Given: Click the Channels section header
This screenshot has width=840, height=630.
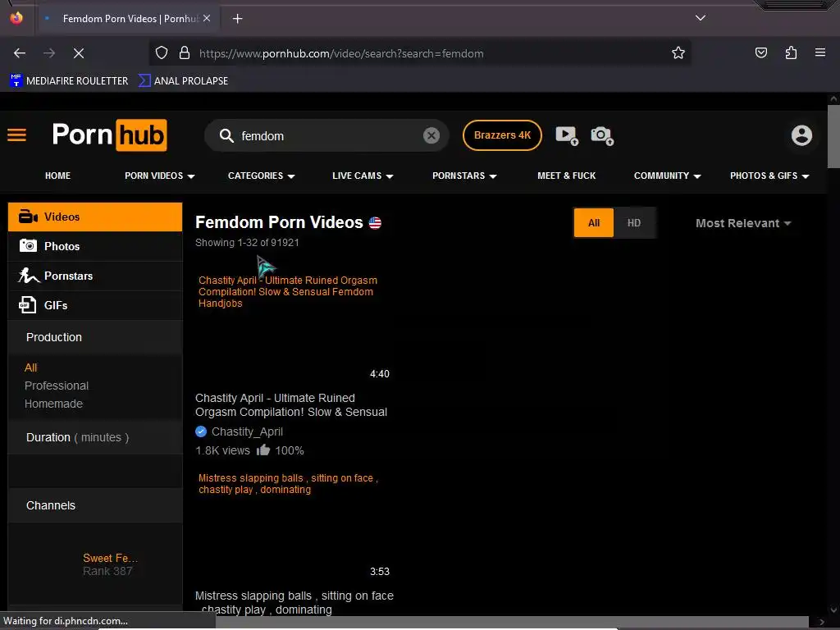Looking at the screenshot, I should click(95, 505).
